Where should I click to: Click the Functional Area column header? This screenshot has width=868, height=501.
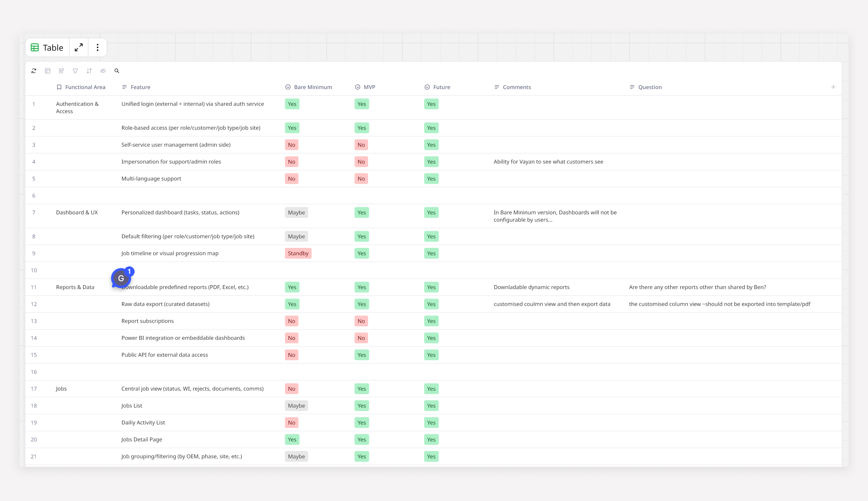pos(85,87)
